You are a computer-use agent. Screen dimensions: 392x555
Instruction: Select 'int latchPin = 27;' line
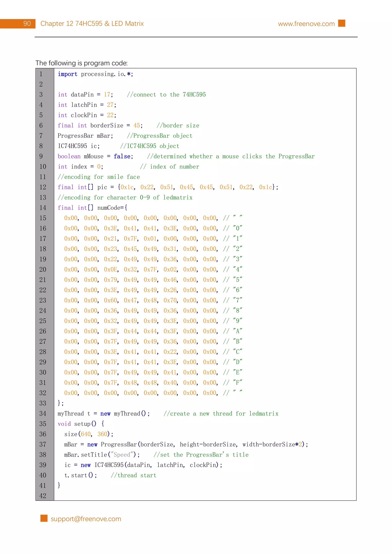(87, 105)
